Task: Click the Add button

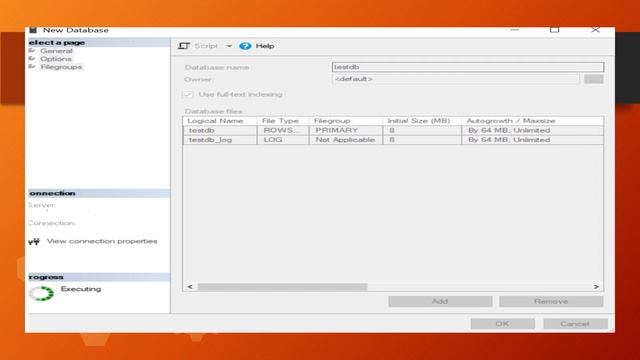Action: point(440,302)
